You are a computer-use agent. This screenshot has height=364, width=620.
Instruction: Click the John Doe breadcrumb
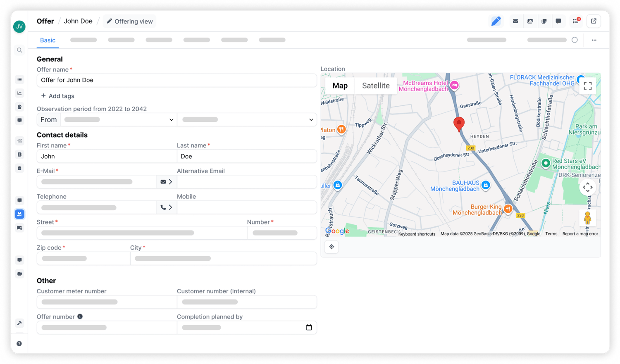click(x=78, y=21)
